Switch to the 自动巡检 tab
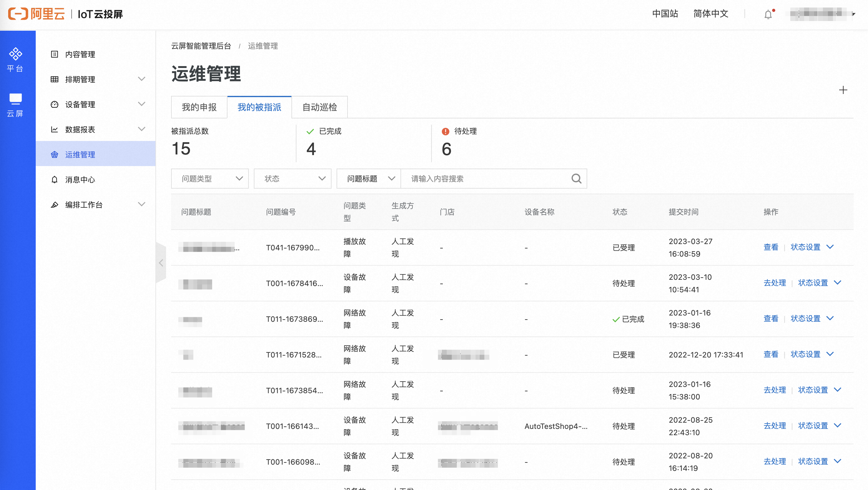Viewport: 868px width, 490px height. (319, 107)
